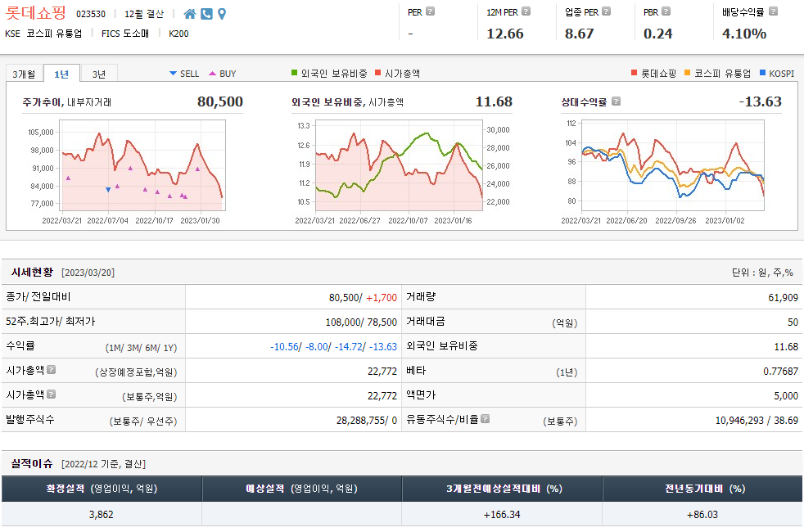Viewport: 804px width, 532px height.
Task: Click the FICS 도소매 classification
Action: click(x=125, y=34)
